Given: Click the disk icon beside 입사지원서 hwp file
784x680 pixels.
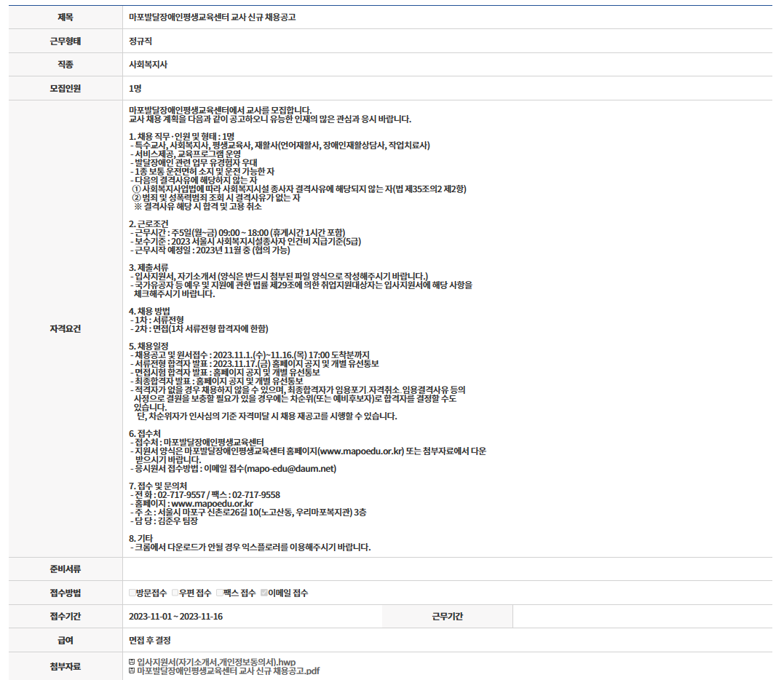Looking at the screenshot, I should 131,662.
